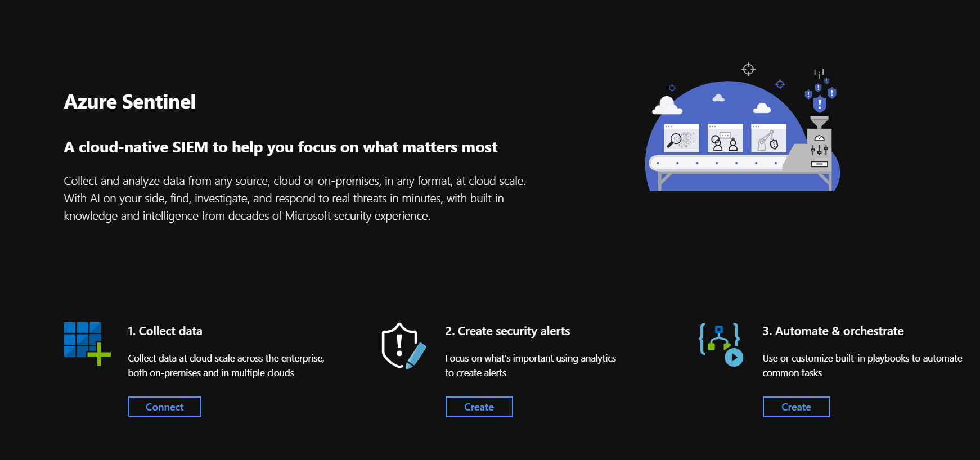Click the "Collect and analyze data" description paragraph

pyautogui.click(x=295, y=199)
